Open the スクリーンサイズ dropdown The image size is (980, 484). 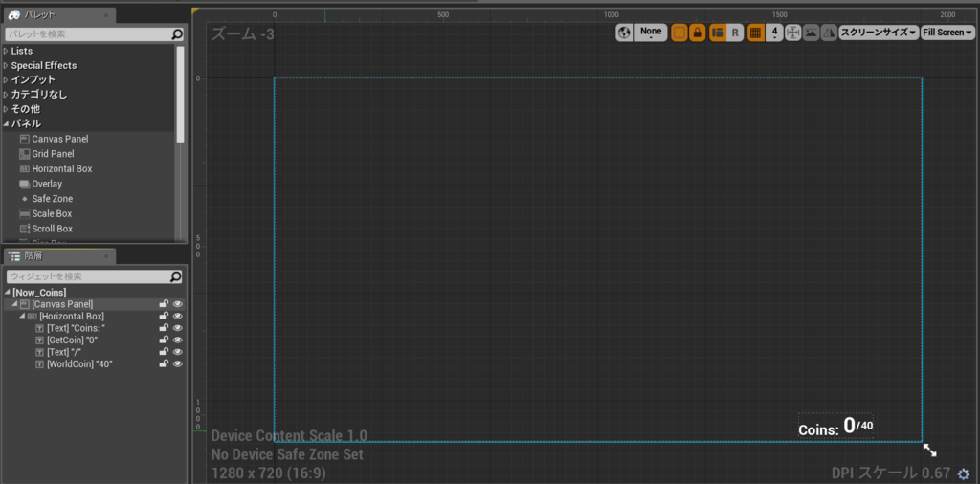coord(879,33)
